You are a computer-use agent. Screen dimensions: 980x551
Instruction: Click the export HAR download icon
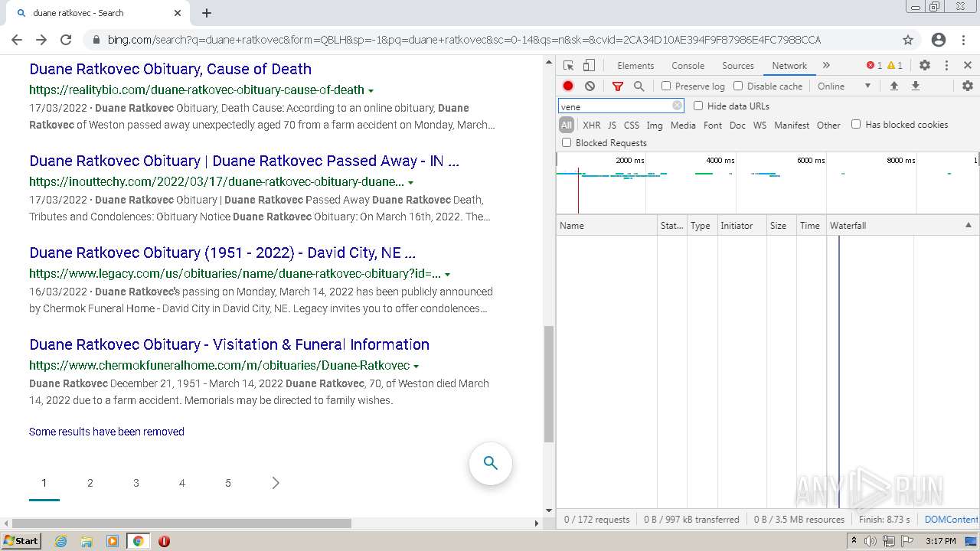click(x=915, y=86)
